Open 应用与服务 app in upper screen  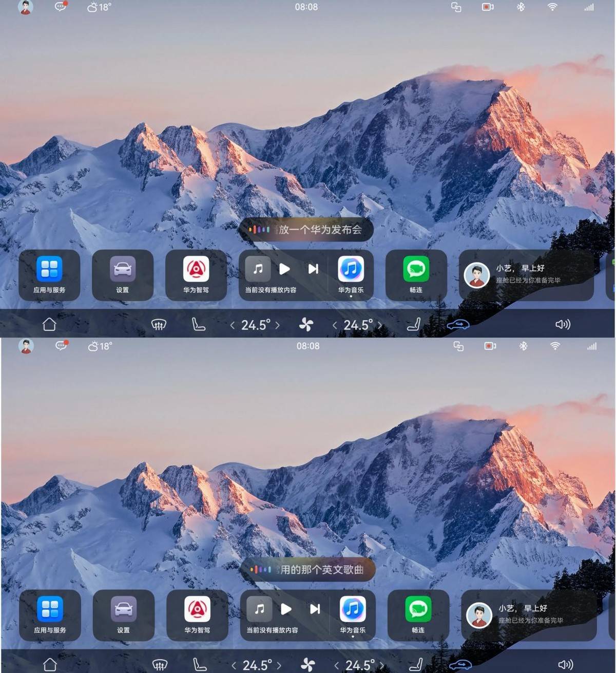pyautogui.click(x=49, y=275)
